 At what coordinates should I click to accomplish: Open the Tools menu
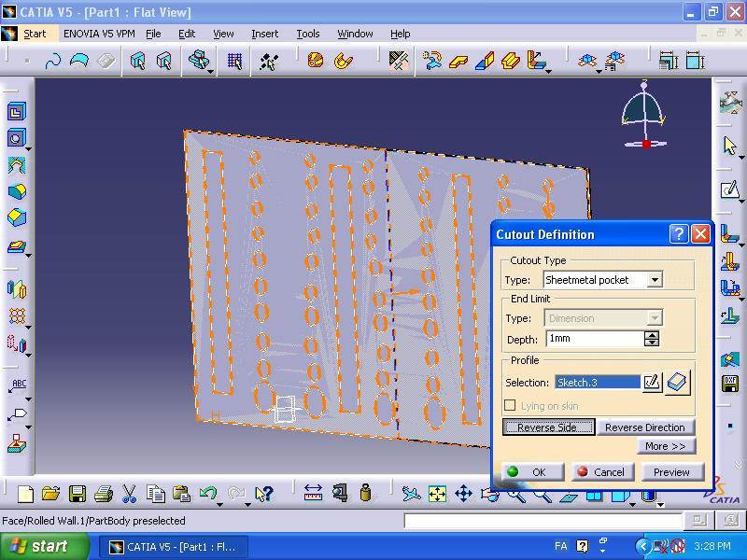[308, 34]
